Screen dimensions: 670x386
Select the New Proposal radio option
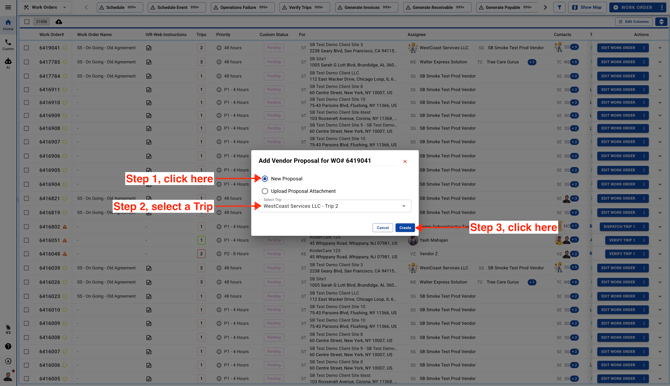[265, 179]
